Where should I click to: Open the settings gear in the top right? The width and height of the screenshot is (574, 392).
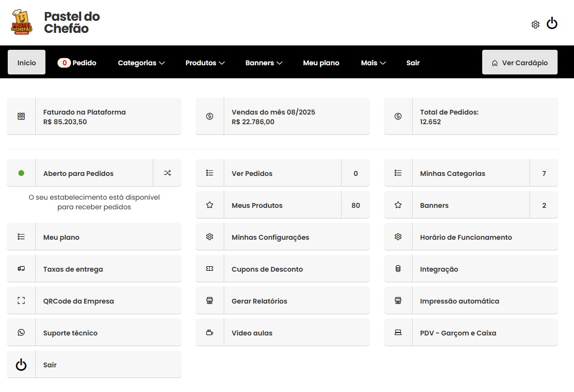pos(535,24)
